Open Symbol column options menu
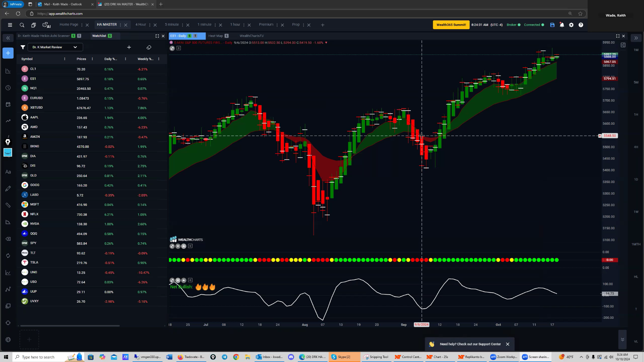The width and height of the screenshot is (644, 362). click(x=65, y=59)
